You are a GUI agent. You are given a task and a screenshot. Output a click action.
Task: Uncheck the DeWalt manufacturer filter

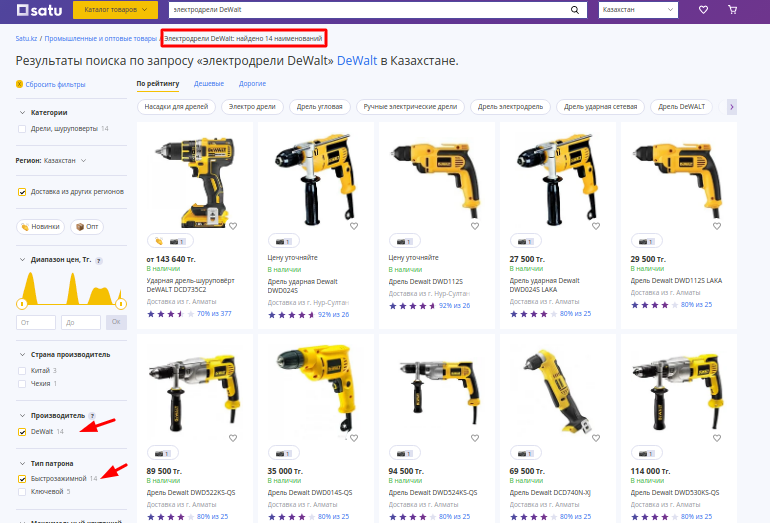point(22,432)
